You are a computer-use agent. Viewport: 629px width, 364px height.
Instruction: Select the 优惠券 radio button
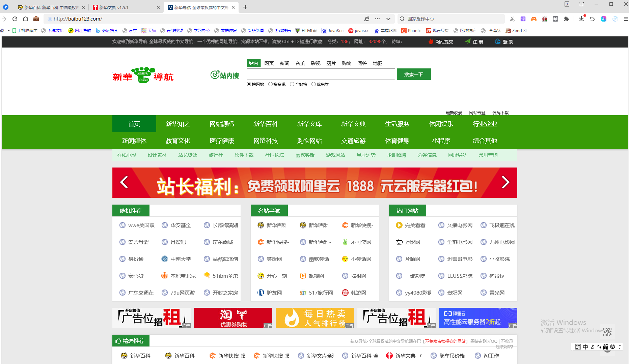pyautogui.click(x=314, y=84)
